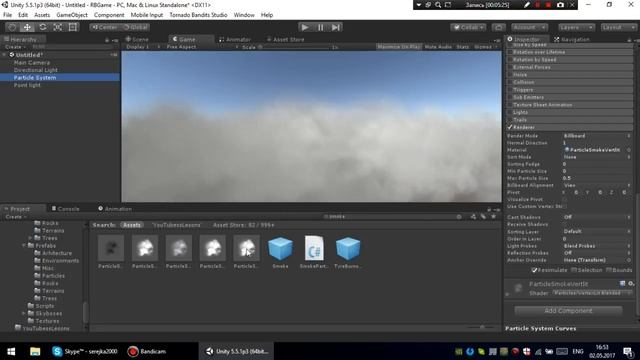Screen dimensions: 640x360
Task: Open the Billboard Alignment dropdown
Action: coord(597,185)
